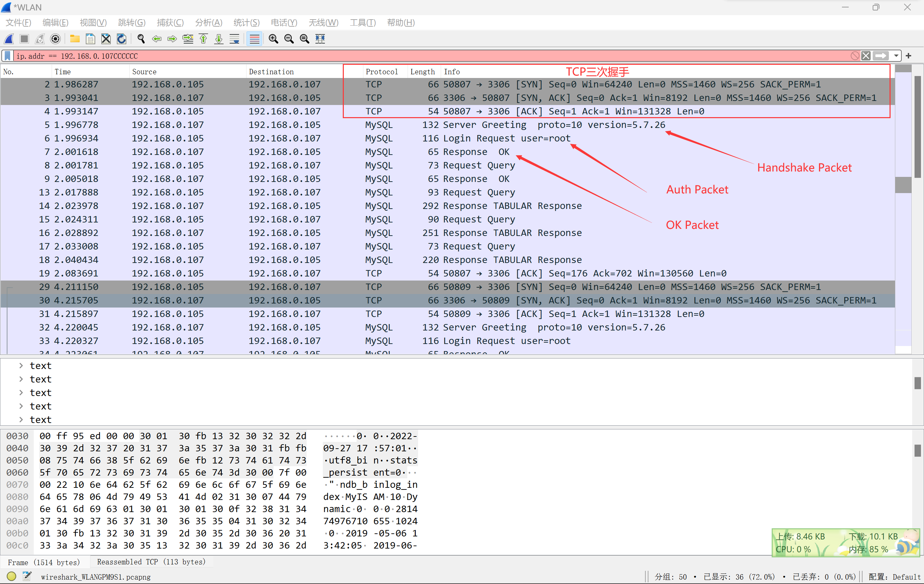Open the 无线(W) menu
The image size is (924, 584).
[x=324, y=23]
